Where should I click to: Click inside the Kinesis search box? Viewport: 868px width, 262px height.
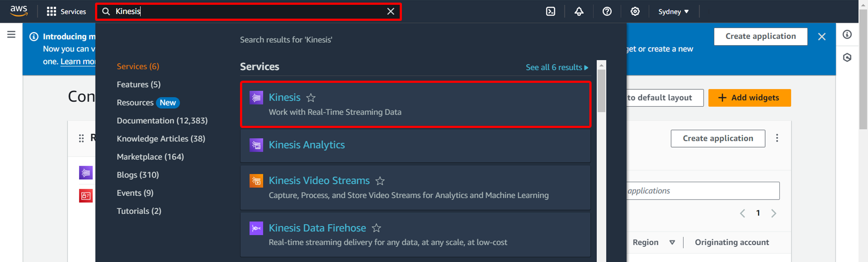(249, 11)
